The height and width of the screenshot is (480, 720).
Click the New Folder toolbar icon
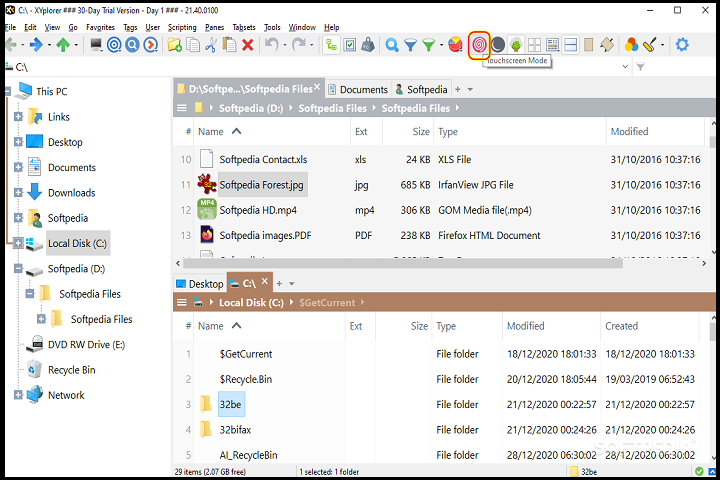(175, 45)
